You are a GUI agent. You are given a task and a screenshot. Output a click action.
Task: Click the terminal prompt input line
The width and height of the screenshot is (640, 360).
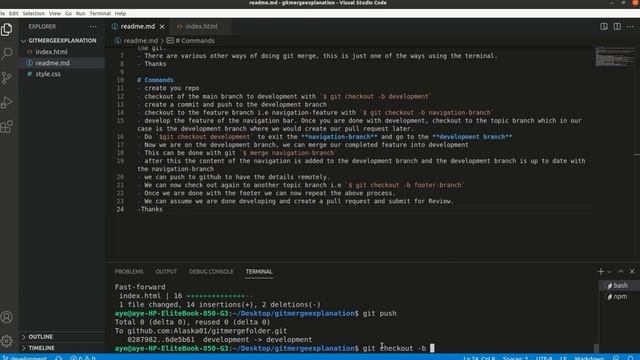[x=274, y=348]
